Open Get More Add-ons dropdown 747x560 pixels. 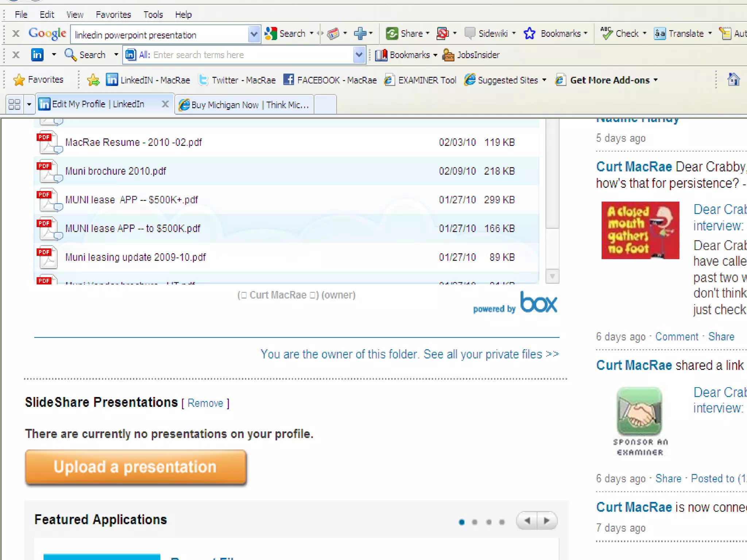[x=656, y=80]
